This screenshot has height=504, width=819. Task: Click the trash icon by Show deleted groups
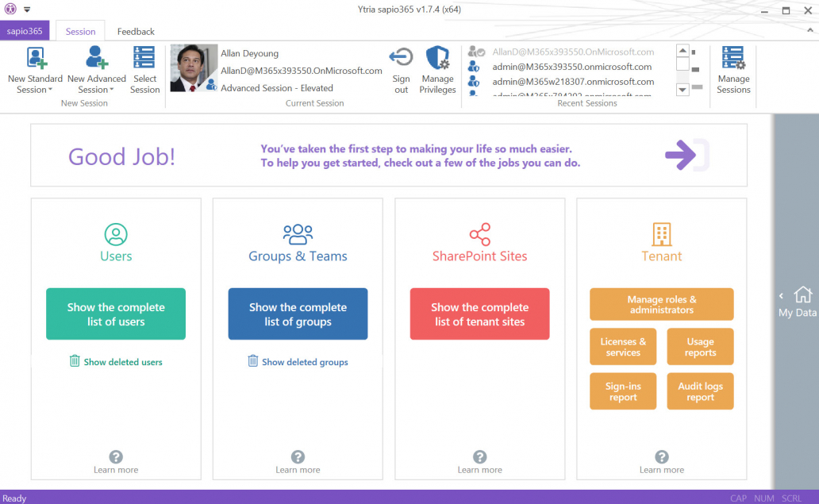(253, 361)
